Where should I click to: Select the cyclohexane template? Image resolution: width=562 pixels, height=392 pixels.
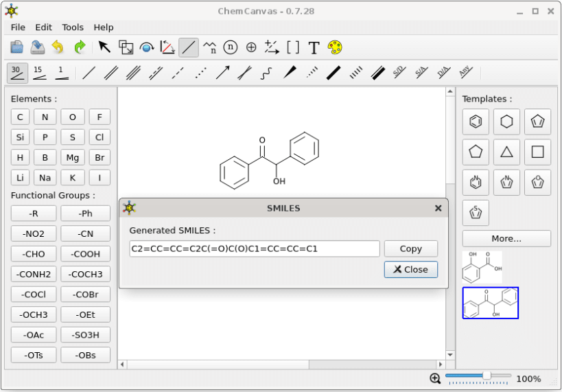coord(506,122)
